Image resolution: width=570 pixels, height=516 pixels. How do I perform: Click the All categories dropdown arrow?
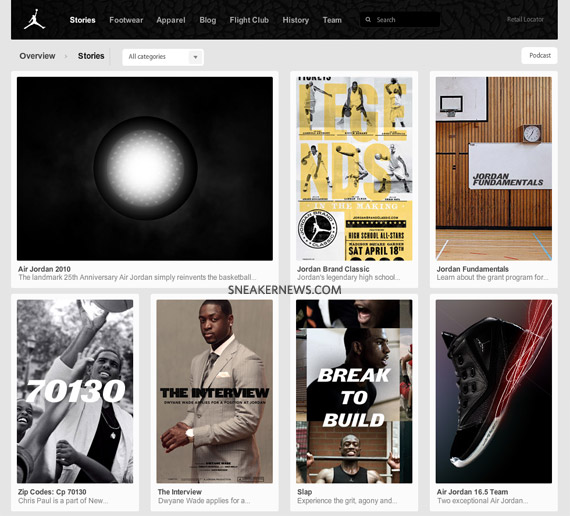pyautogui.click(x=195, y=57)
